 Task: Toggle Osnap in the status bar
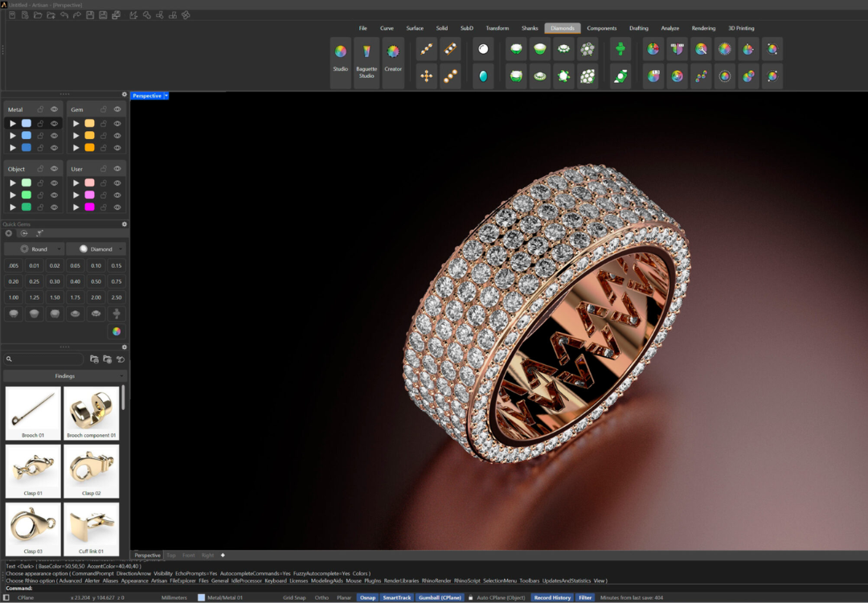[367, 597]
